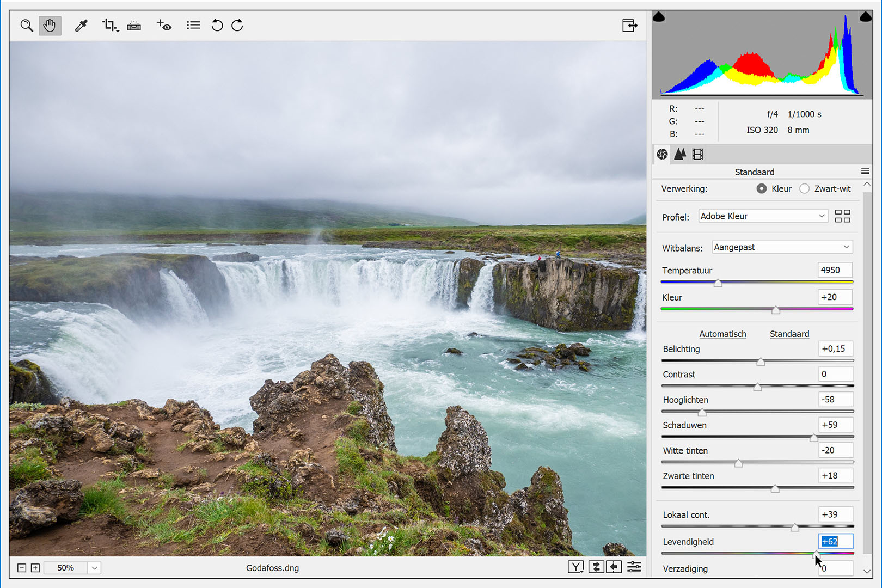Click the export image icon
Image resolution: width=882 pixels, height=588 pixels.
point(629,26)
